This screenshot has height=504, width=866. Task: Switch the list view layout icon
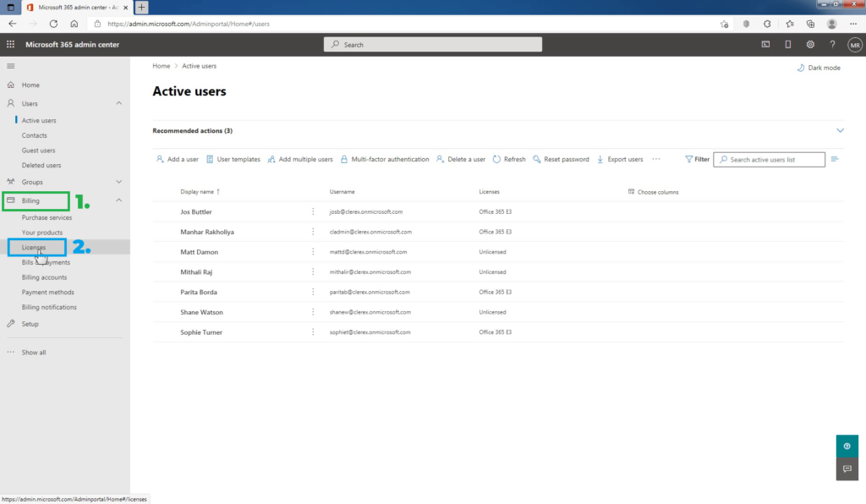point(835,159)
